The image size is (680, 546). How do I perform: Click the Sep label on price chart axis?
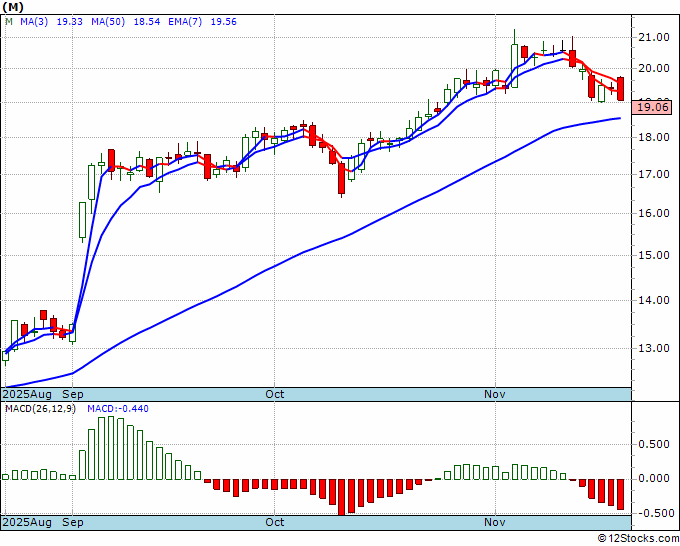(x=73, y=394)
